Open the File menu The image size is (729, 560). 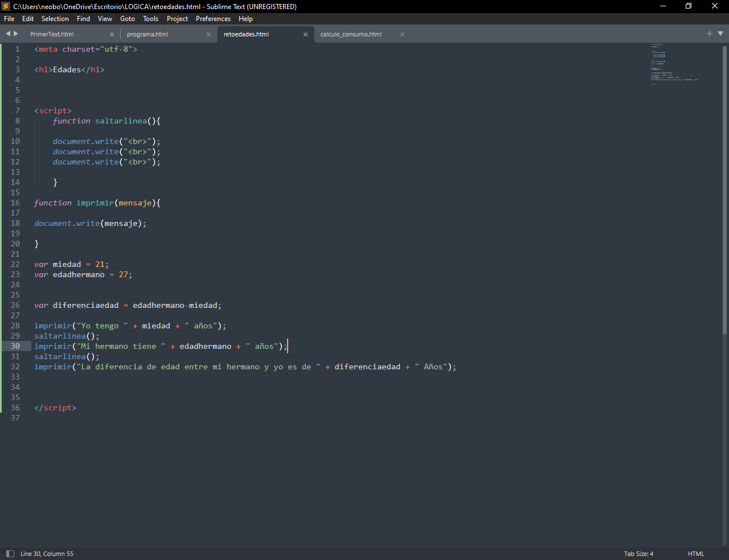[x=9, y=19]
